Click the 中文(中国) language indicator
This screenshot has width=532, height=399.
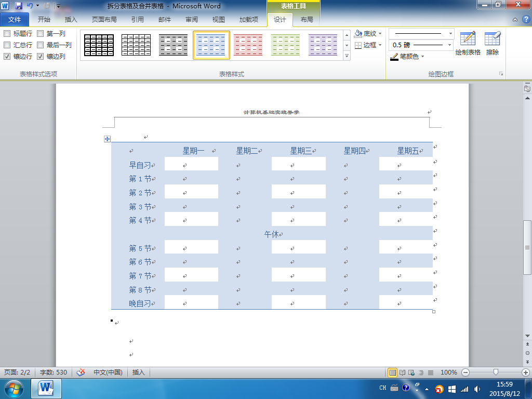(108, 372)
